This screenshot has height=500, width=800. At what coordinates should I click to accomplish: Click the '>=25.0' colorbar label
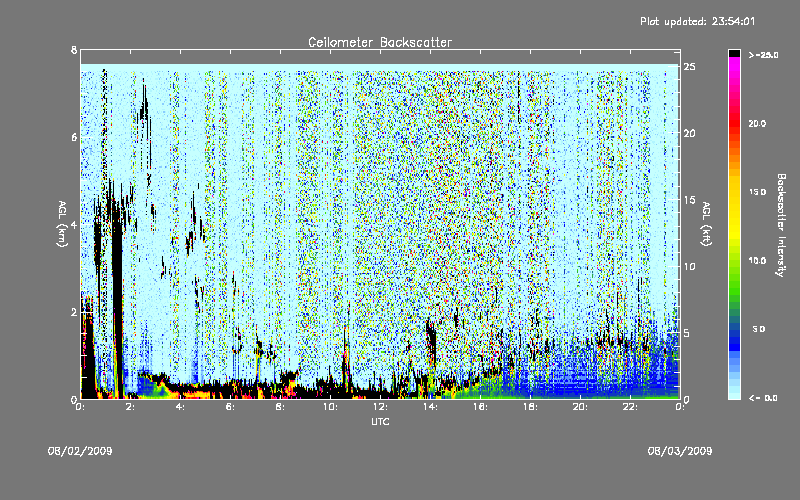coord(763,55)
